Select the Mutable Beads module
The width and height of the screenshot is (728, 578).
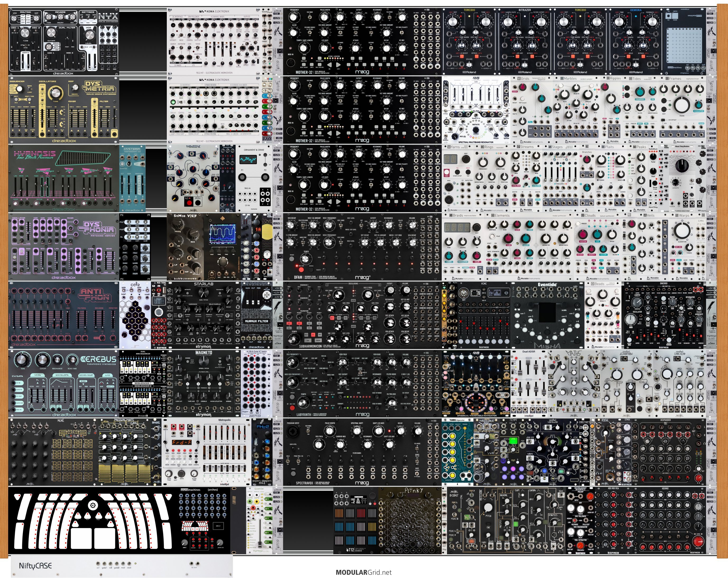[603, 315]
